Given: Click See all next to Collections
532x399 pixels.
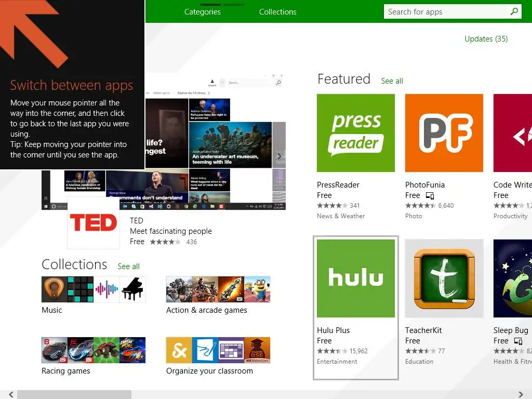Looking at the screenshot, I should (128, 267).
